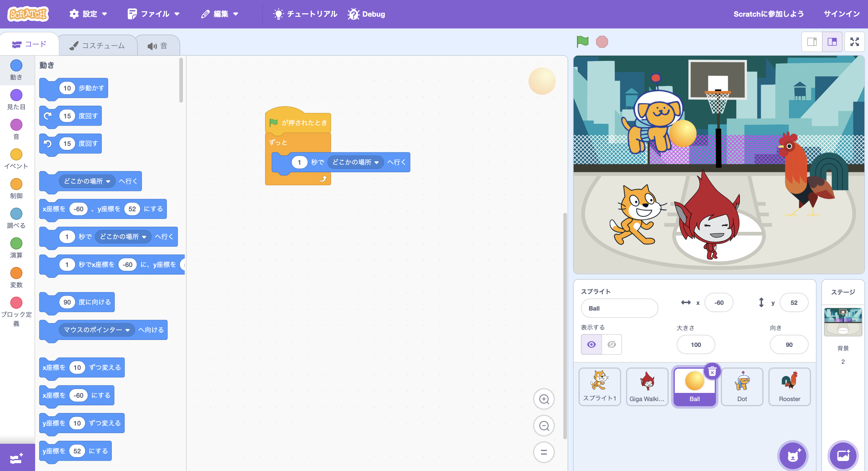Switch to the 音 sounds tab
Image resolution: width=868 pixels, height=471 pixels.
[158, 46]
